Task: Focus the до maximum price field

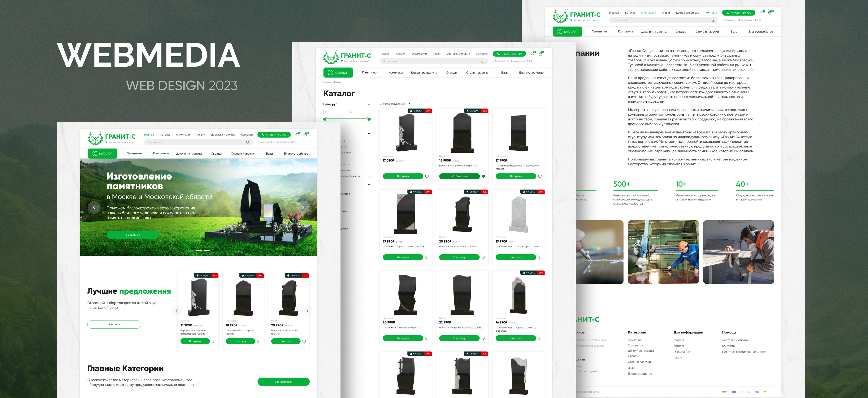Action: (359, 112)
